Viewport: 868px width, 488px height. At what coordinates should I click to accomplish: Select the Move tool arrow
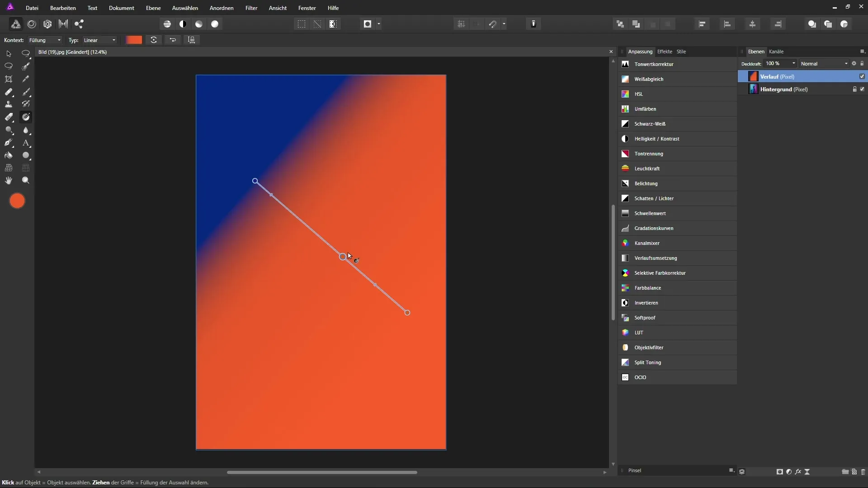[9, 53]
